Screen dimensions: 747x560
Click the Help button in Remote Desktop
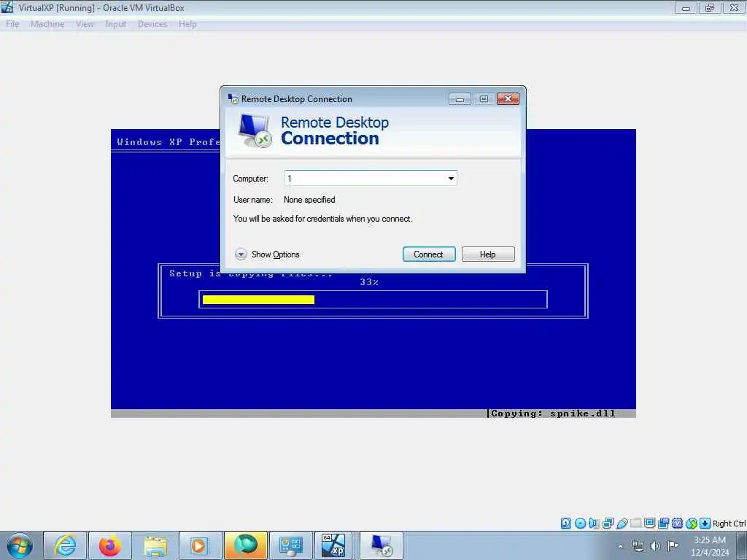click(x=488, y=254)
